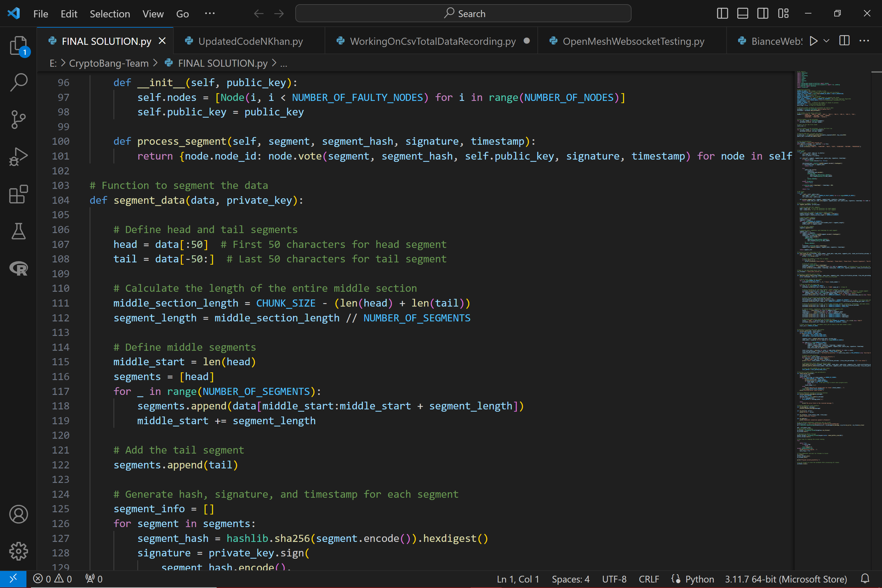This screenshot has width=882, height=588.
Task: Open the Search view in activity bar
Action: point(18,82)
